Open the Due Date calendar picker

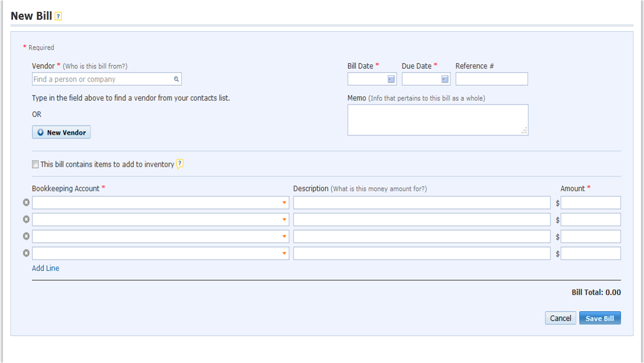click(445, 79)
